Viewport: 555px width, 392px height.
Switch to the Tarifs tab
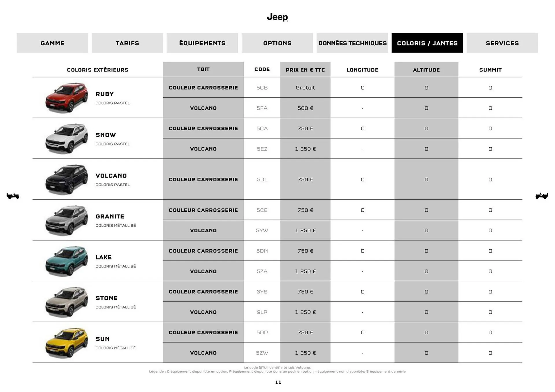pos(127,43)
